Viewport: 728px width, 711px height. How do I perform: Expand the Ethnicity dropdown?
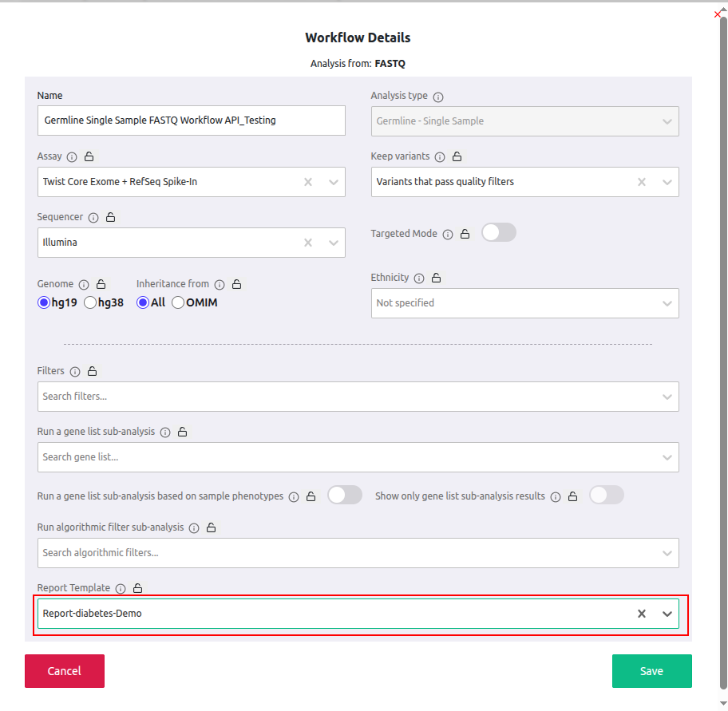point(667,303)
